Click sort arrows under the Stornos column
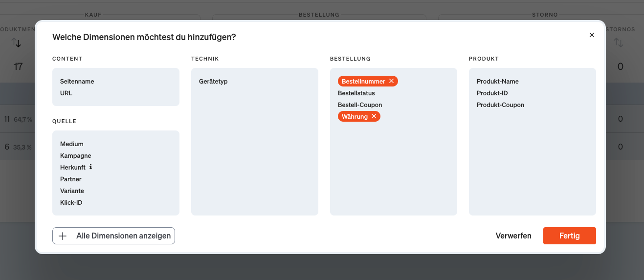 click(619, 43)
